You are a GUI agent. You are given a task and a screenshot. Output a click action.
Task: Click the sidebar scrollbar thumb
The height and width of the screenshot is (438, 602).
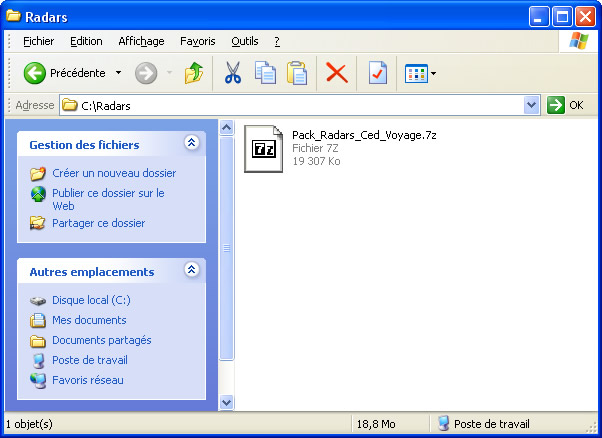click(x=227, y=248)
